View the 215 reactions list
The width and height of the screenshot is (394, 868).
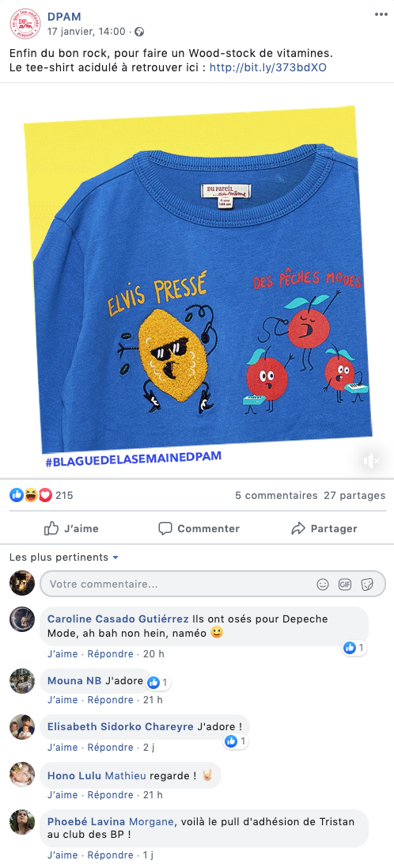[x=41, y=496]
